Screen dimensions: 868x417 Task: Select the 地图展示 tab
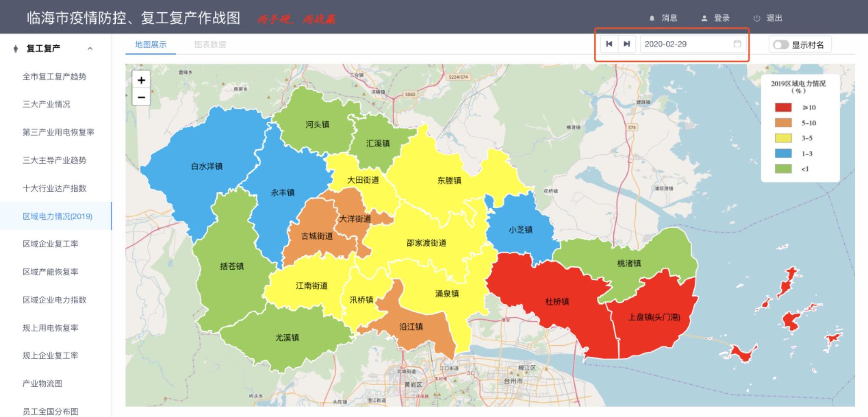(150, 45)
